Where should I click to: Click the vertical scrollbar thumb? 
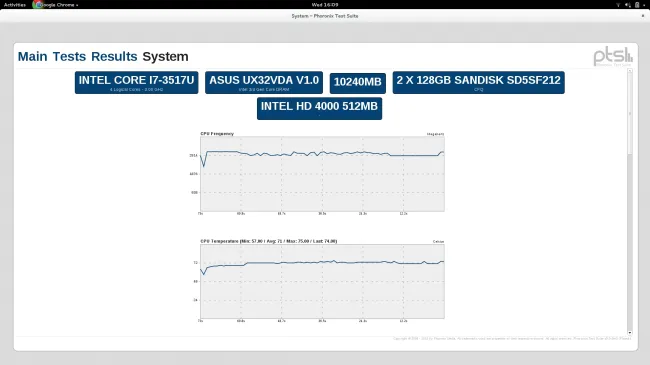click(630, 114)
